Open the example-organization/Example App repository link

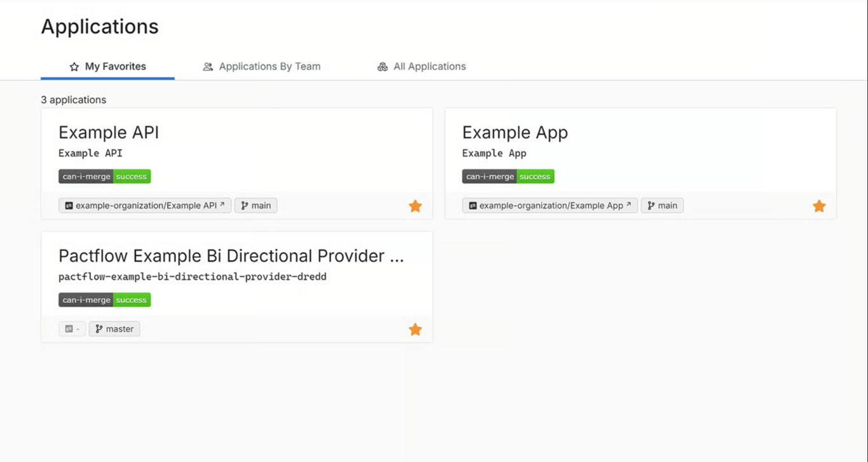pyautogui.click(x=549, y=205)
